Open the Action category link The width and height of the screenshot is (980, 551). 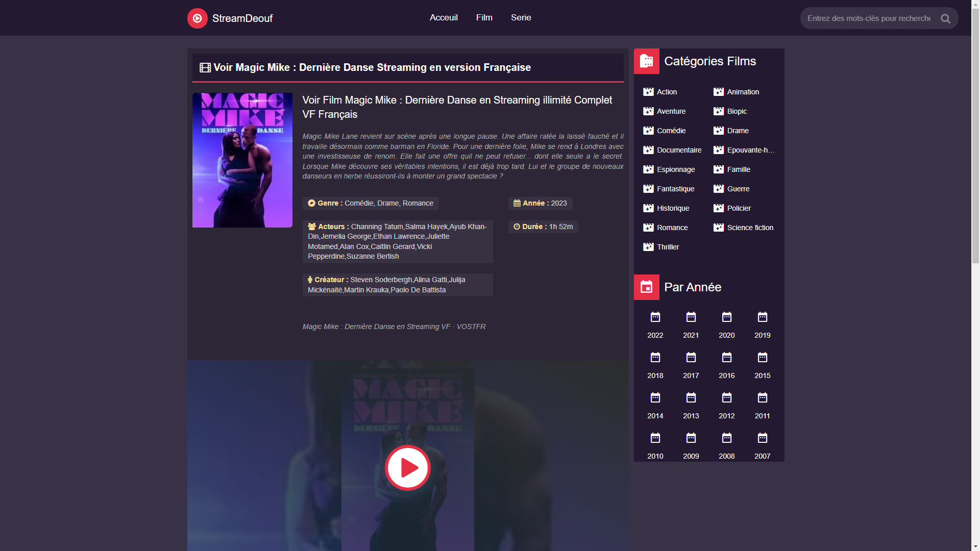click(x=667, y=92)
